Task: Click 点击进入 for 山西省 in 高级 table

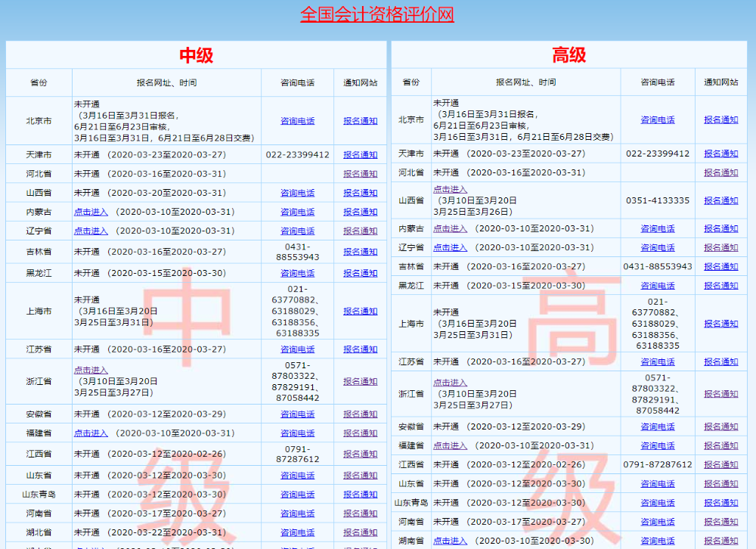Action: [x=450, y=190]
